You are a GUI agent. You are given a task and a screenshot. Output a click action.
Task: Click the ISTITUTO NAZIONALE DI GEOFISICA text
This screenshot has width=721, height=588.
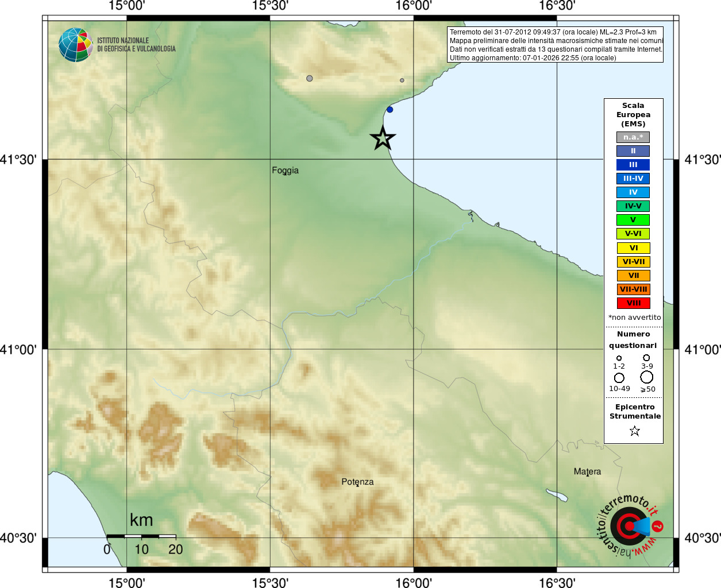pyautogui.click(x=136, y=45)
